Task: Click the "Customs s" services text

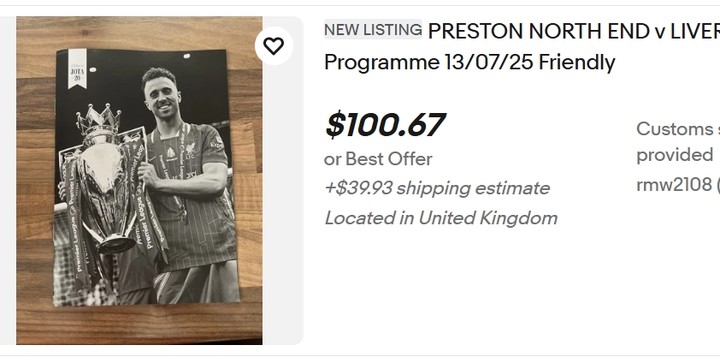Action: pos(678,129)
